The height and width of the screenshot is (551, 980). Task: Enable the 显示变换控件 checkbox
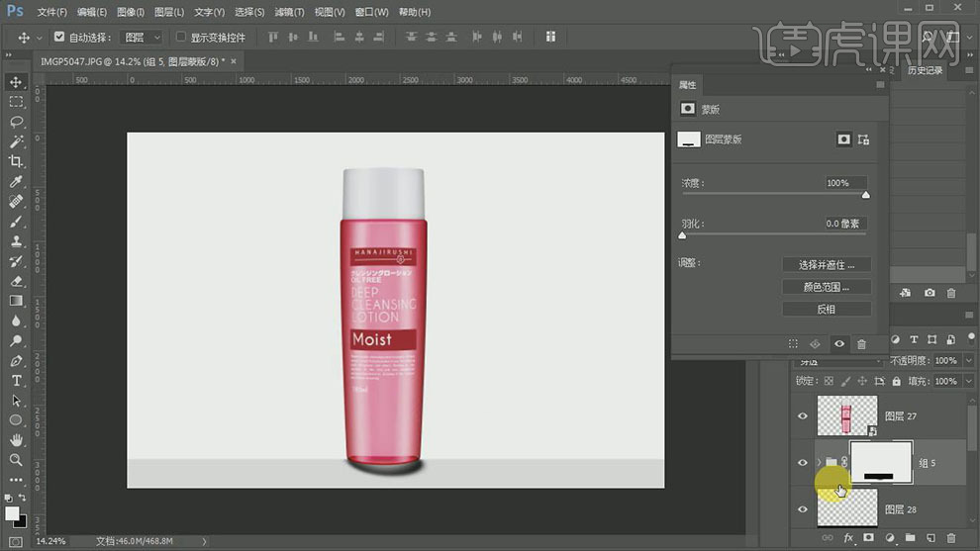click(181, 37)
